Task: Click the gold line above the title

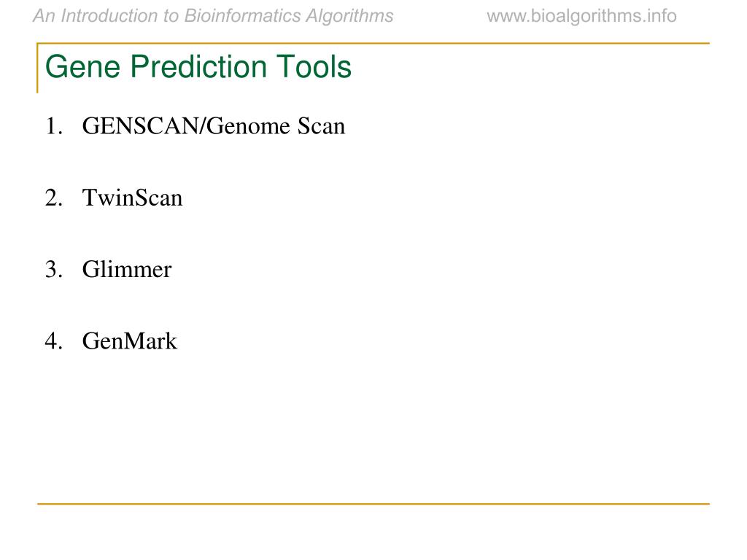Action: pyautogui.click(x=373, y=43)
